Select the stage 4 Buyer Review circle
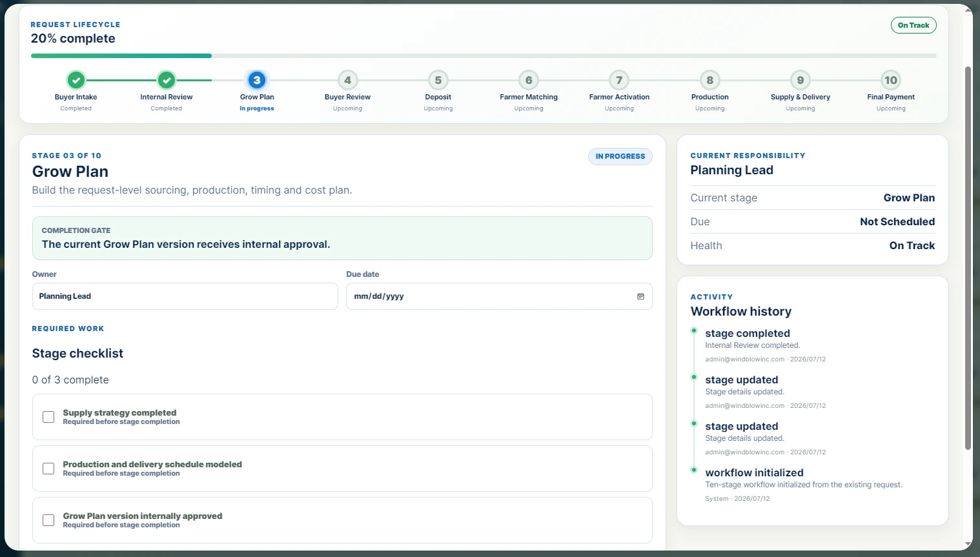980x557 pixels. [x=347, y=80]
